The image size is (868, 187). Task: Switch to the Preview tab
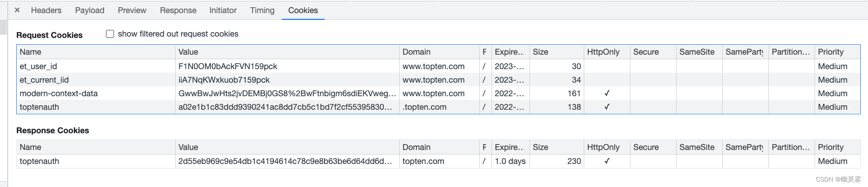pos(132,10)
